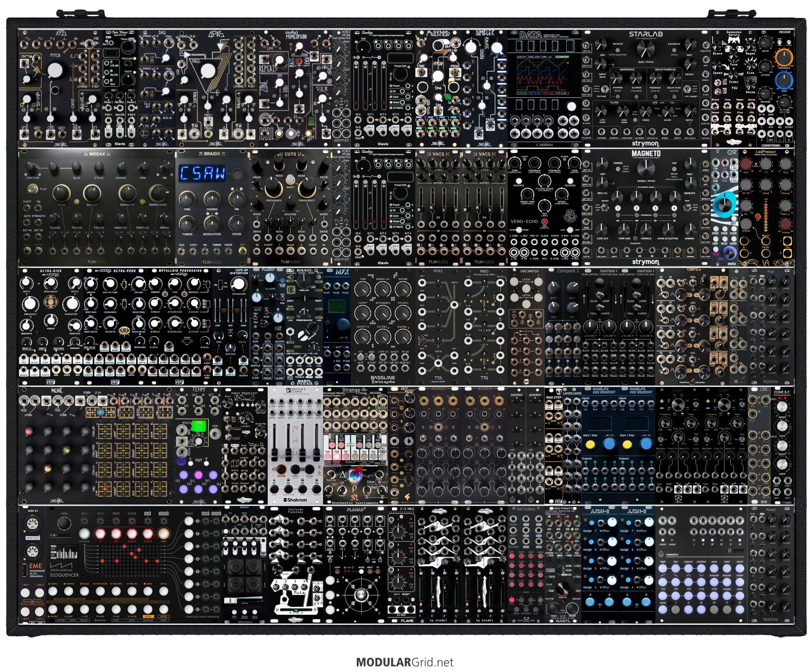810x672 pixels.
Task: Open the Metalloid Percussion module
Action: 180,327
